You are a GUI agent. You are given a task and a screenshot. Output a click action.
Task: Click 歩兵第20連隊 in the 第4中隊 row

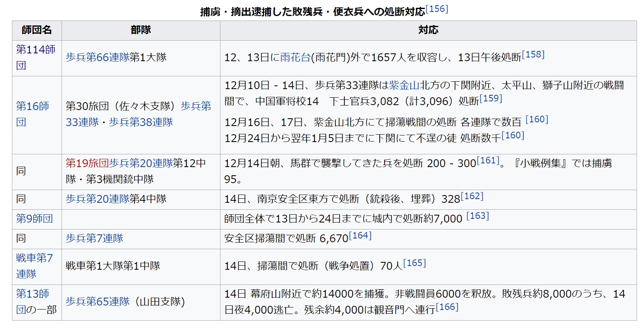point(97,199)
